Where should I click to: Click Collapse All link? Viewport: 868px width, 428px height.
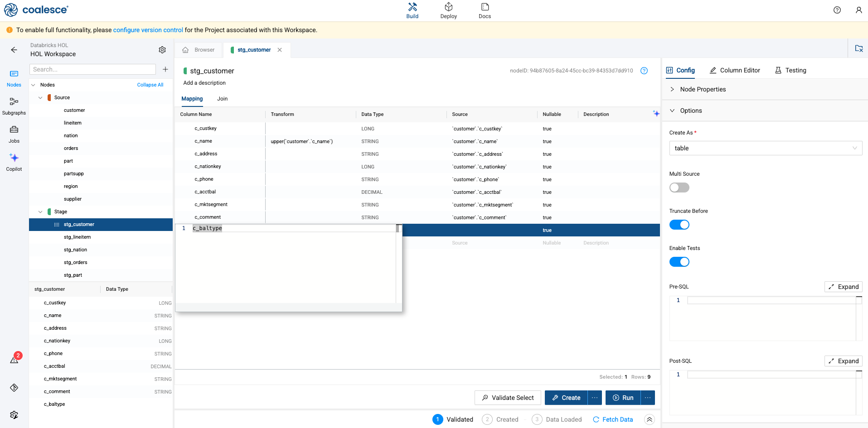pyautogui.click(x=150, y=85)
